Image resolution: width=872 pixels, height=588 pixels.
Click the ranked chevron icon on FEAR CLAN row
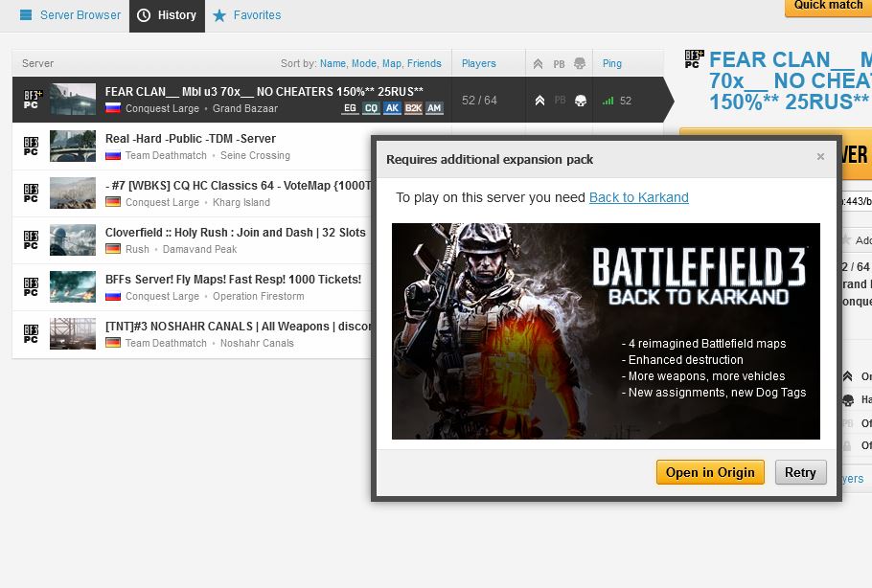(539, 99)
